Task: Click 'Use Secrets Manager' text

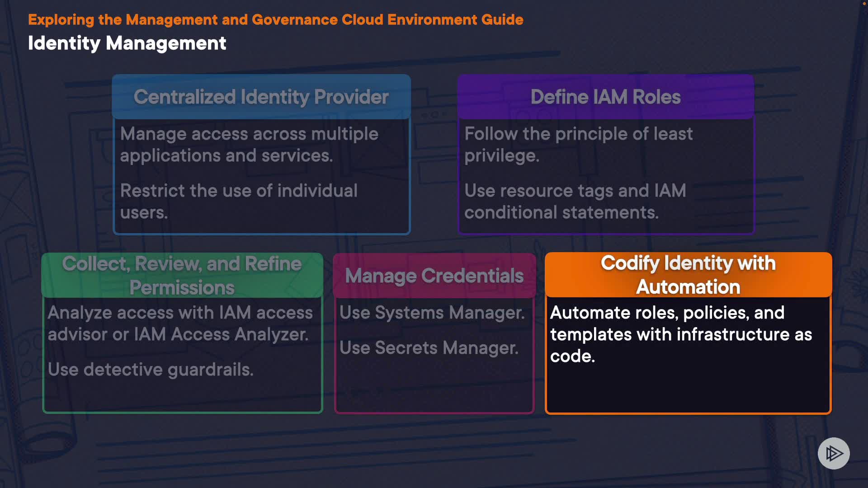Action: click(429, 348)
